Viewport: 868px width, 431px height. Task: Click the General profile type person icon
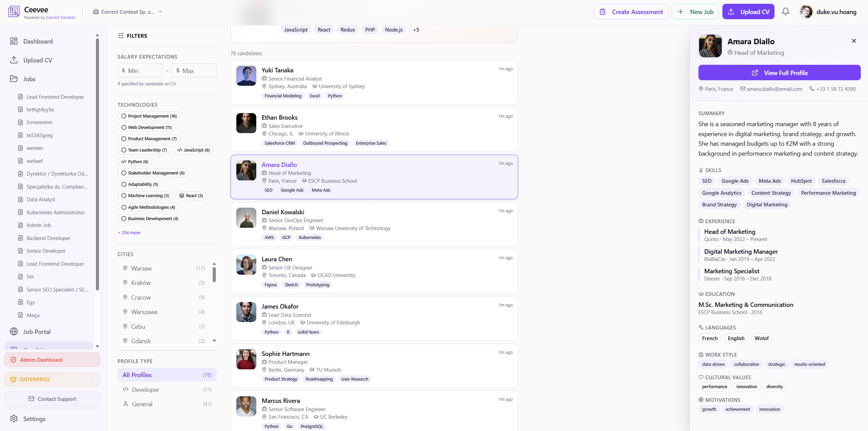pos(126,404)
